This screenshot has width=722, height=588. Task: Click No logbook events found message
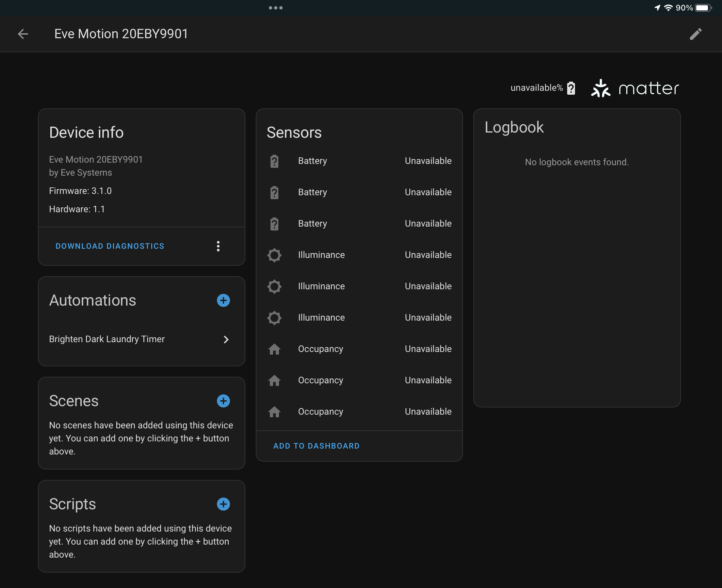(x=577, y=162)
